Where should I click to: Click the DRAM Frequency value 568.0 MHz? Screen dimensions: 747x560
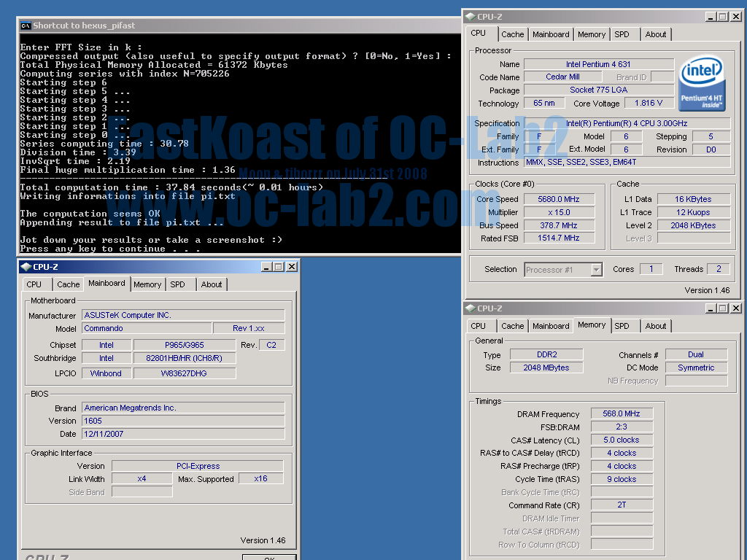(x=622, y=414)
